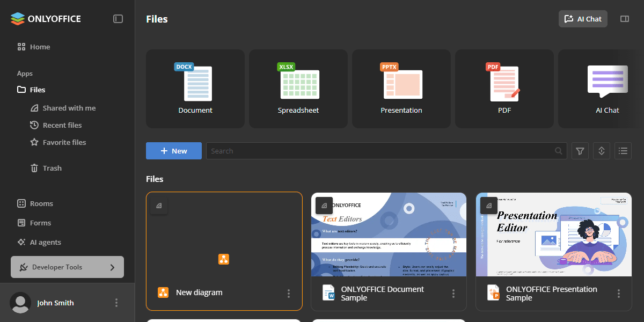The width and height of the screenshot is (644, 322).
Task: Click shared badge on Document Sample
Action: (324, 206)
